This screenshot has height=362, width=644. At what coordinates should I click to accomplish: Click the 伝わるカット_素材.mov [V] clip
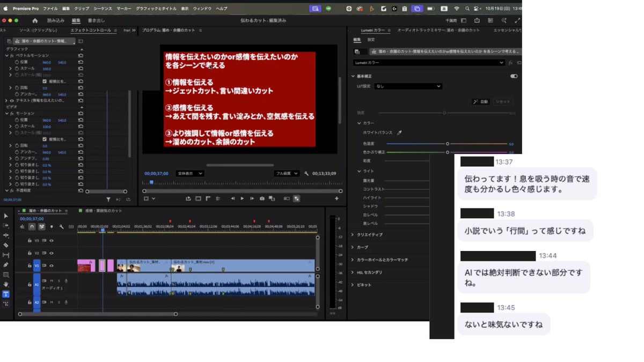[243, 265]
